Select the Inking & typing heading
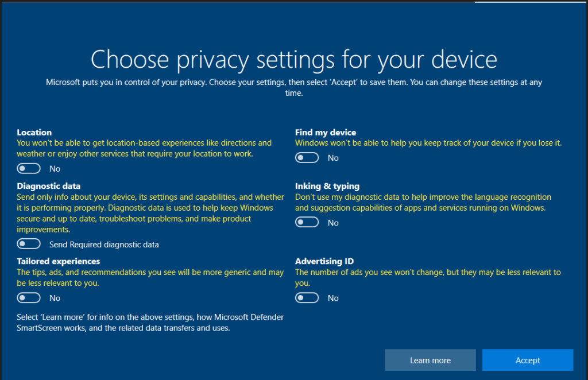 327,186
